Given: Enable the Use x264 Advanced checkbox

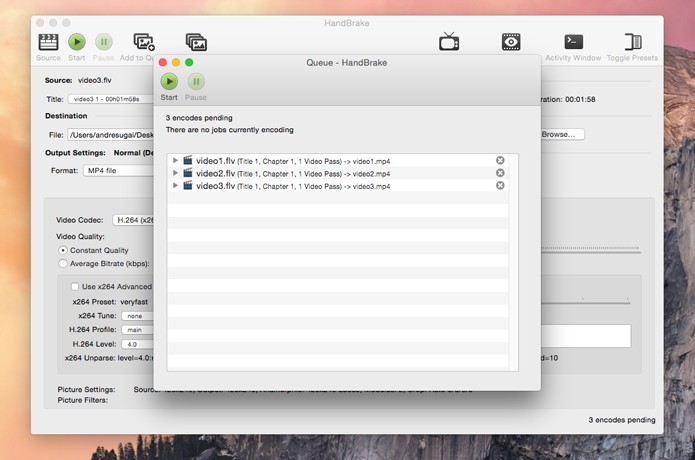Looking at the screenshot, I should click(75, 287).
